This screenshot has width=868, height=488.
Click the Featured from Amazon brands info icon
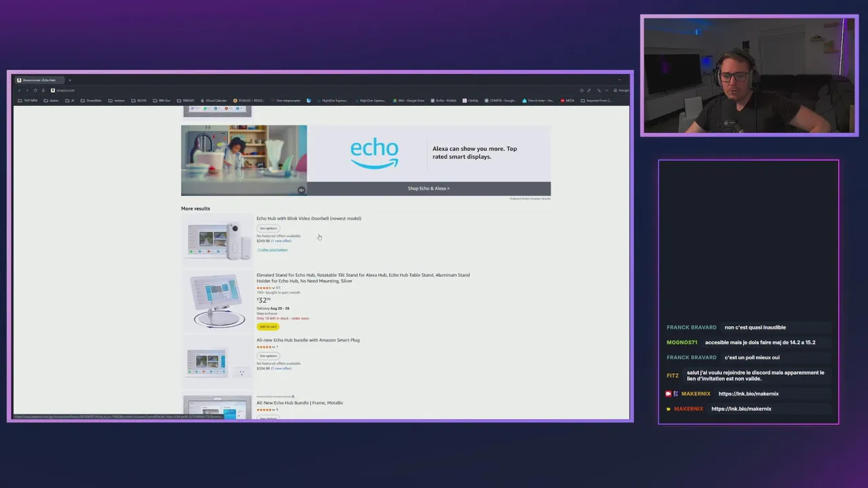point(293,396)
